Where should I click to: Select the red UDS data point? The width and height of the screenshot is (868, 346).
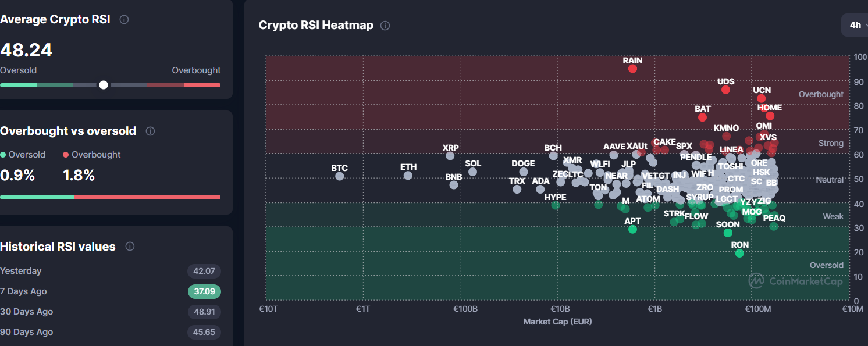point(725,90)
